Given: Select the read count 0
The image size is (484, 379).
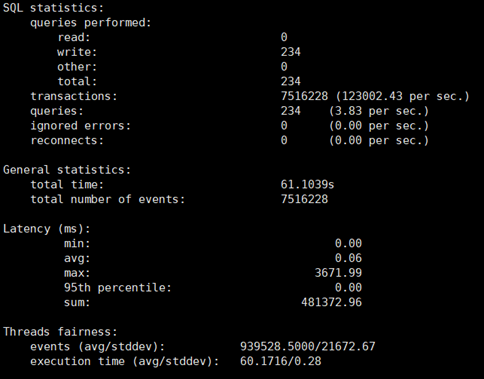Looking at the screenshot, I should click(284, 37).
